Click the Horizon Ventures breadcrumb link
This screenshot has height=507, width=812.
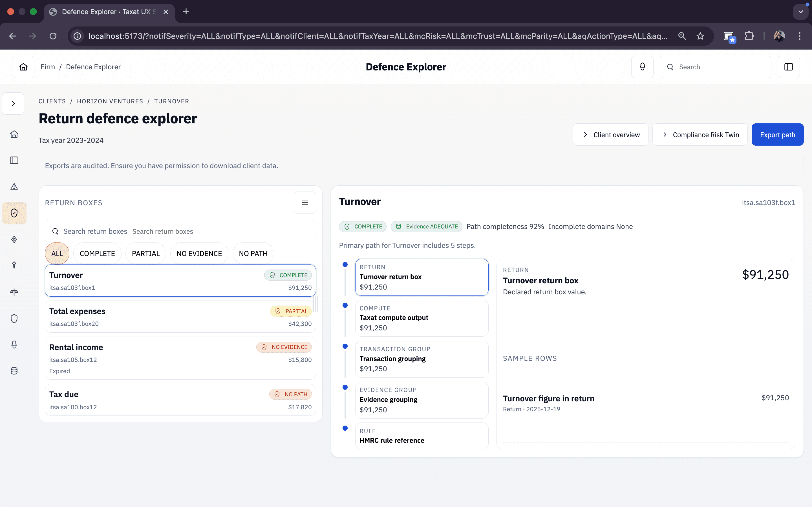(110, 101)
